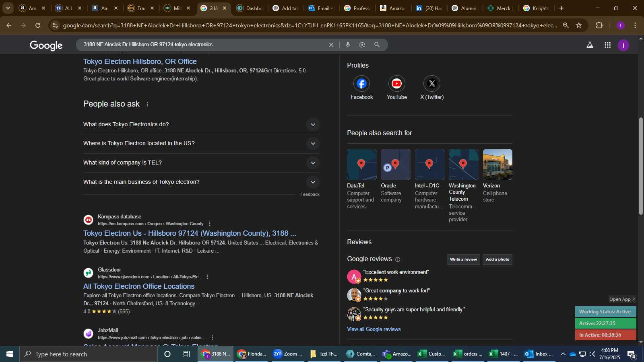Screen dimensions: 644x362
Task: Open the Google account avatar
Action: pyautogui.click(x=623, y=45)
